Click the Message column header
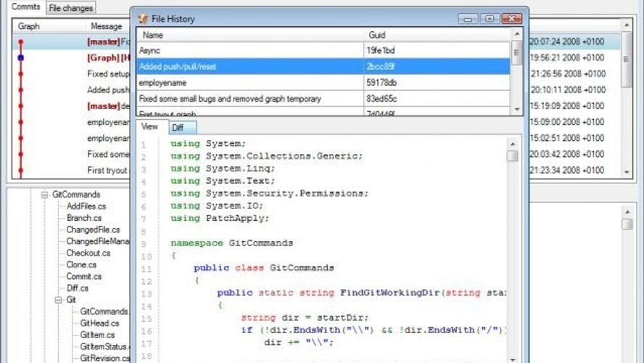This screenshot has width=644, height=363. (x=107, y=26)
